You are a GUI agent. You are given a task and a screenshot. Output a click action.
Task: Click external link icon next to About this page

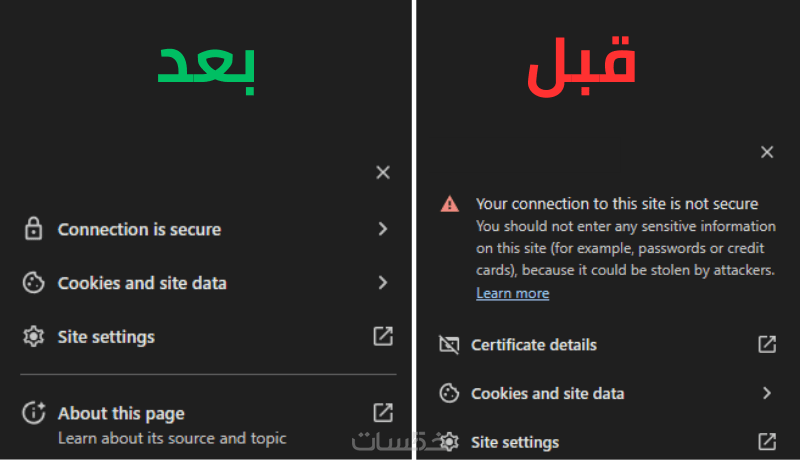tap(383, 413)
